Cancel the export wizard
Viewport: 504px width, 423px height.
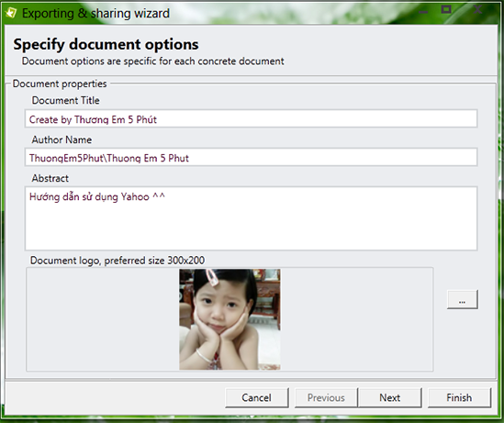pos(256,397)
